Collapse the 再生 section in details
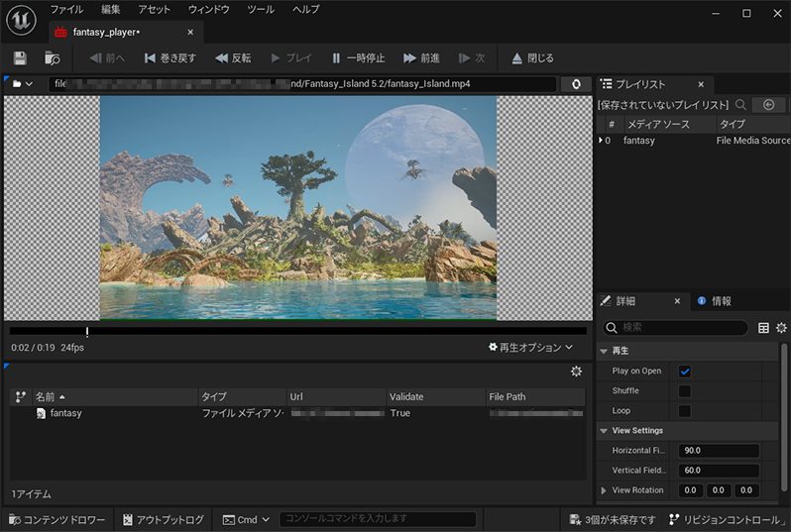Screen dimensions: 791x532 (x=604, y=351)
